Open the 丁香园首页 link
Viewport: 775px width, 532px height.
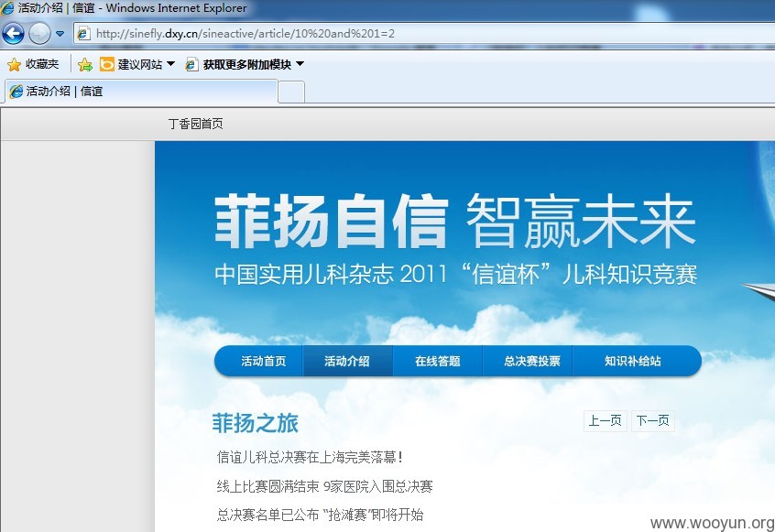tap(196, 124)
